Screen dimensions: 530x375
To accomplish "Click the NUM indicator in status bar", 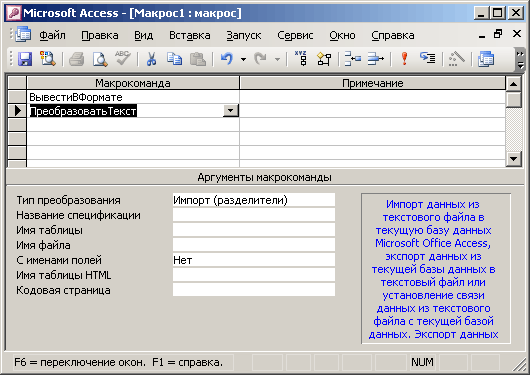I will [422, 362].
